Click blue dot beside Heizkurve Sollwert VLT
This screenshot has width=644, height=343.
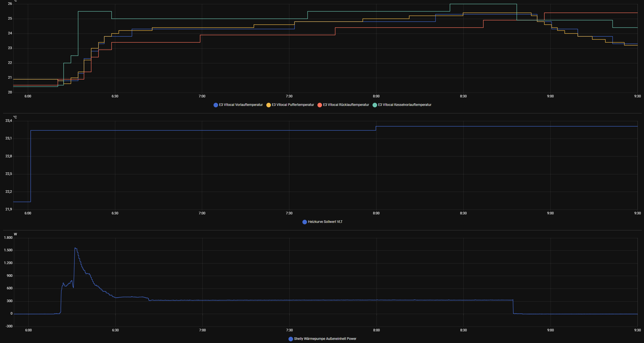click(305, 222)
